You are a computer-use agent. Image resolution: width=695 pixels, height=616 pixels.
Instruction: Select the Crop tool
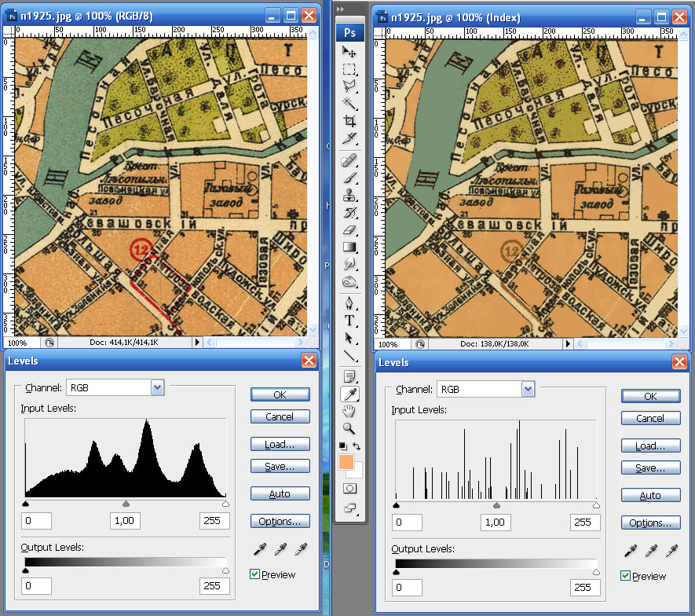point(349,122)
